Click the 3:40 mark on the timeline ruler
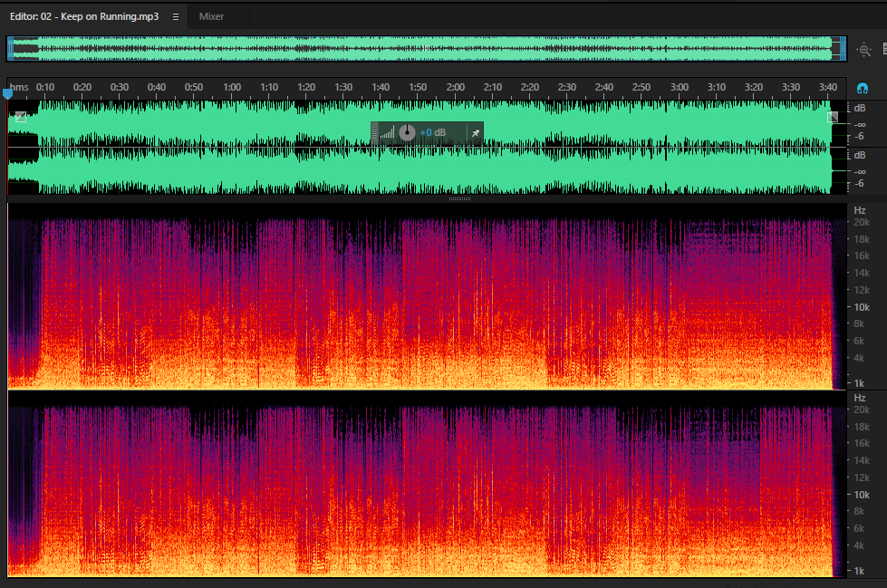Screen dimensions: 887x588 click(827, 87)
